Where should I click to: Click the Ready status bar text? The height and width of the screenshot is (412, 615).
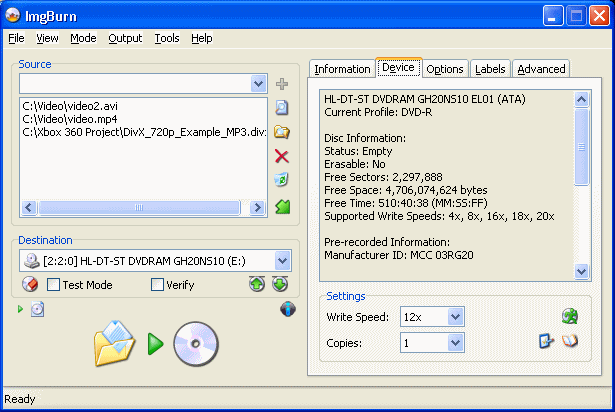click(20, 399)
